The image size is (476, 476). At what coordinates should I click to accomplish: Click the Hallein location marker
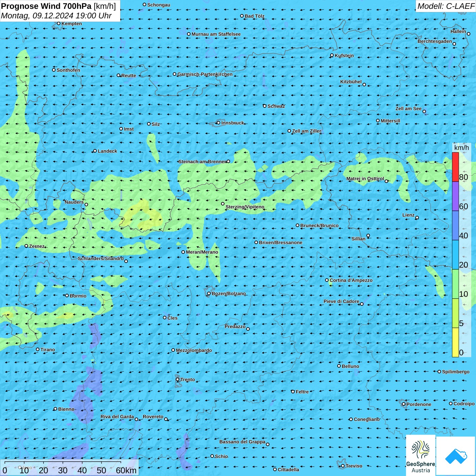pyautogui.click(x=469, y=34)
